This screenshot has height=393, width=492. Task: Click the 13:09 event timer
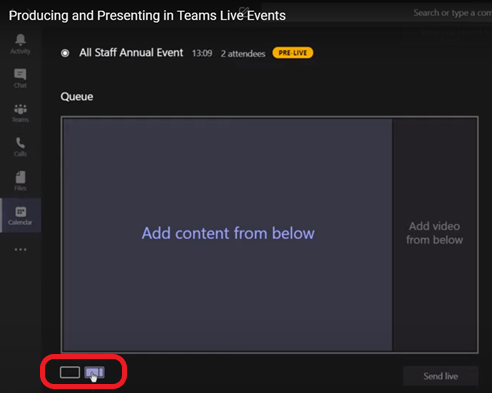pos(202,53)
